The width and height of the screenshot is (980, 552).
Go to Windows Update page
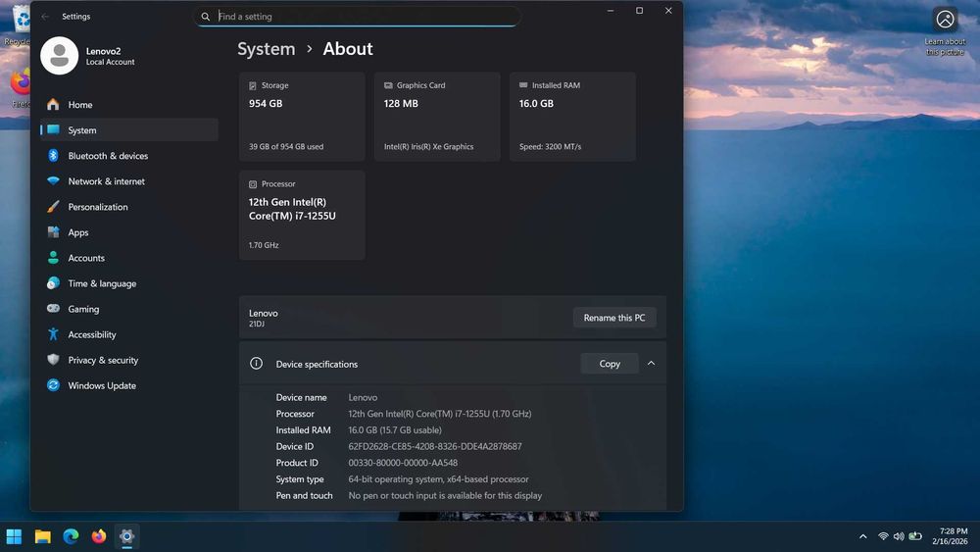point(129,385)
